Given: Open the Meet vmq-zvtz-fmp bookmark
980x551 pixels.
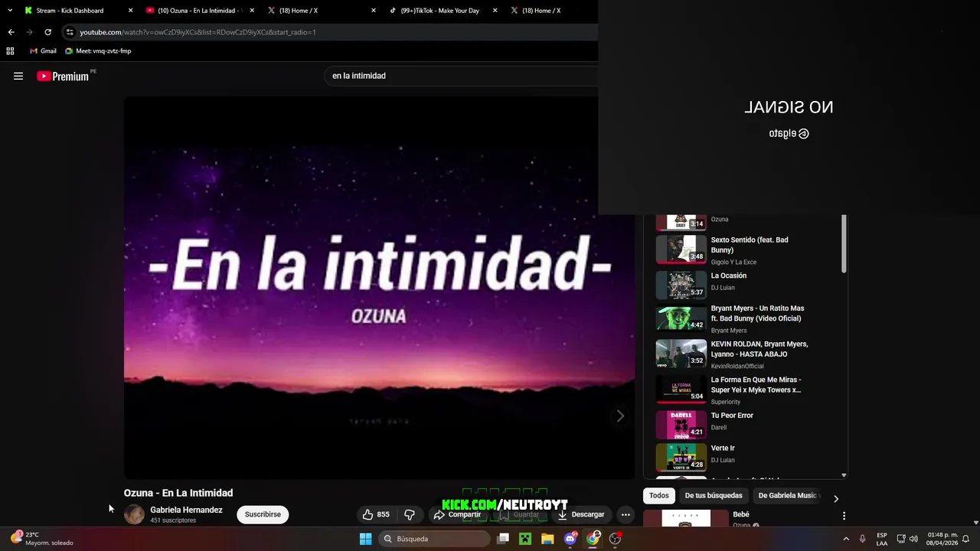Looking at the screenshot, I should 98,51.
